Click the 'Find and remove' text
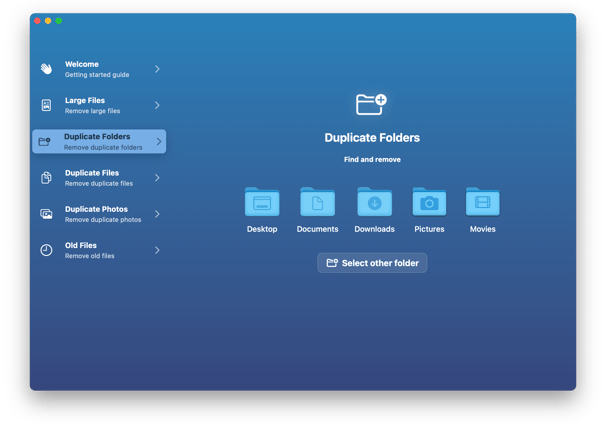Viewport: 606px width, 424px height. pos(372,160)
